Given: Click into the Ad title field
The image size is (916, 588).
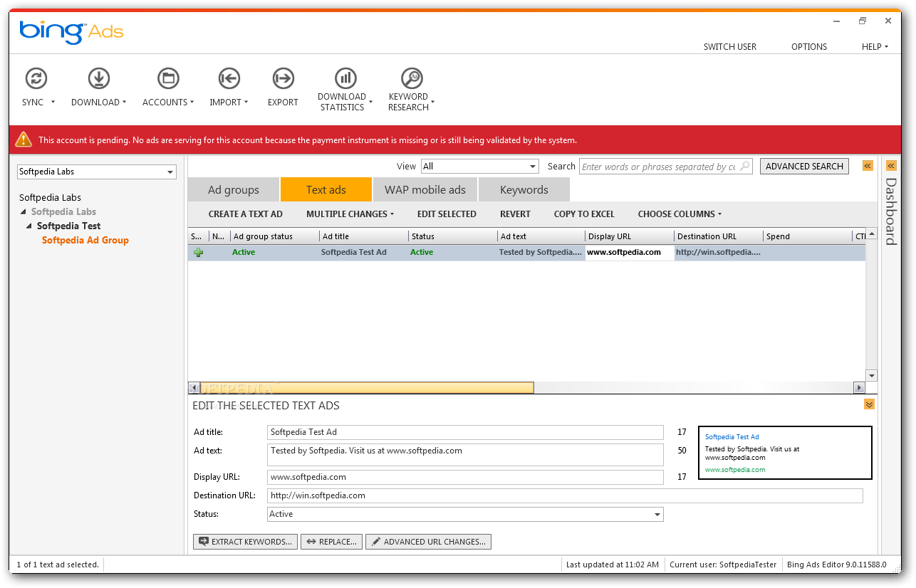Looking at the screenshot, I should click(465, 432).
